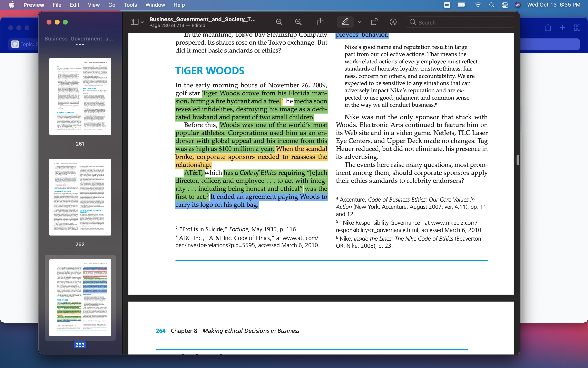Open Spotlight search in menu bar

(492, 5)
